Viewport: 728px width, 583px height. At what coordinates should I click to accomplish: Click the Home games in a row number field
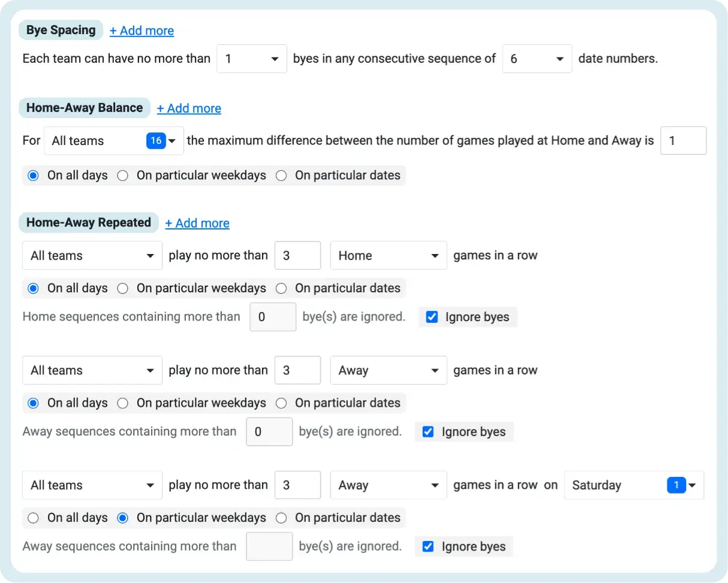click(x=297, y=255)
